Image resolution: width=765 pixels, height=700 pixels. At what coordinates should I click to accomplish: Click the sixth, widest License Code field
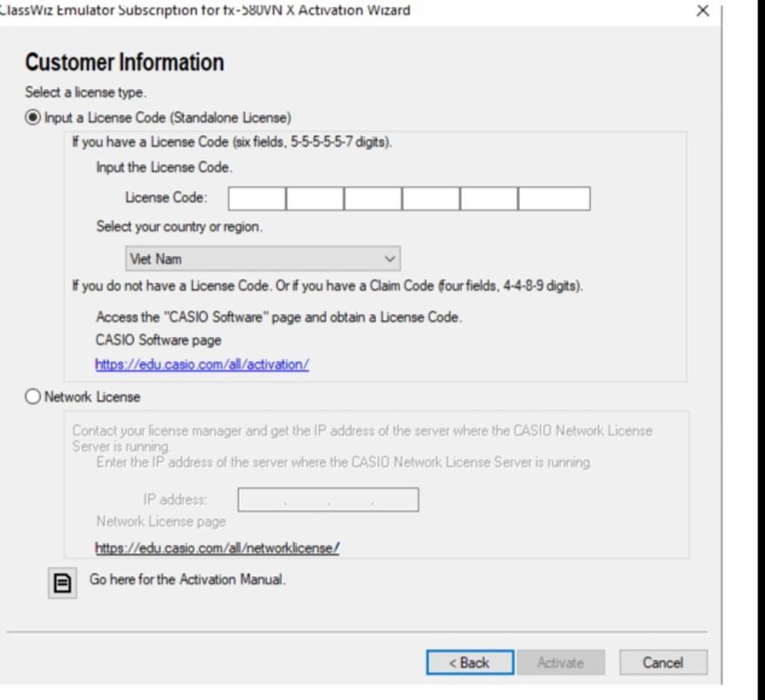(x=554, y=199)
